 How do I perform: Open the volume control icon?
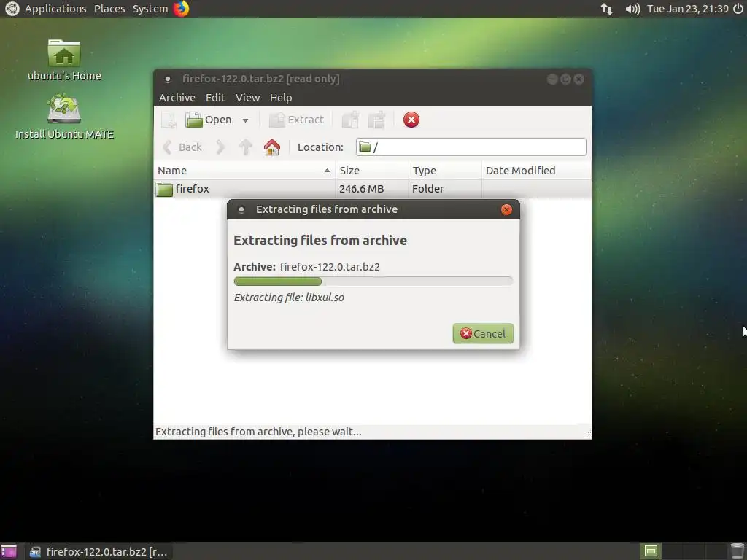pos(632,9)
